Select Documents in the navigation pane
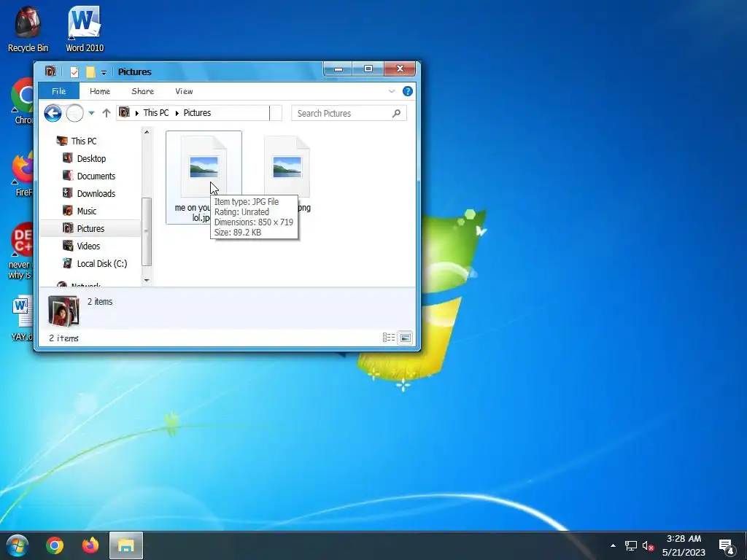Image resolution: width=747 pixels, height=560 pixels. click(x=96, y=176)
